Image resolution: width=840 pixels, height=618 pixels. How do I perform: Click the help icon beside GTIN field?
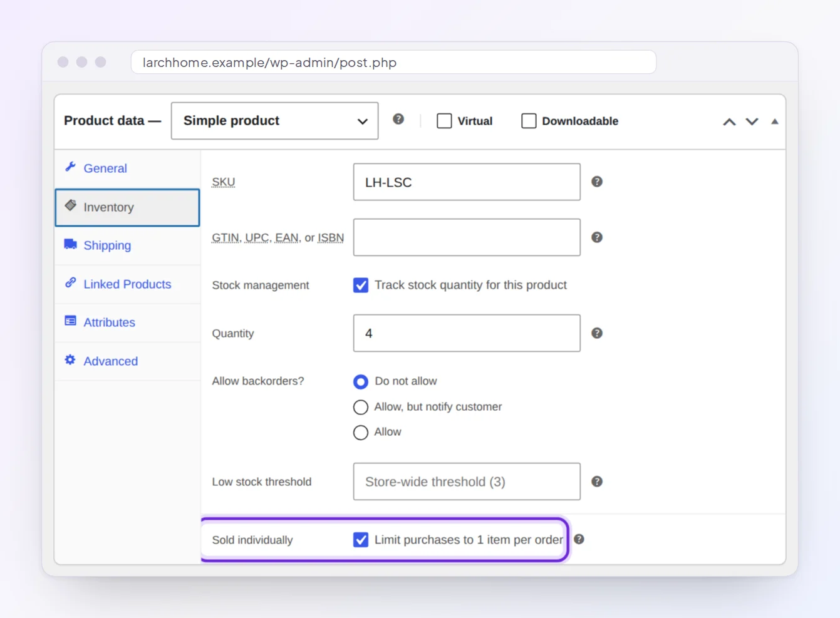[x=597, y=237]
